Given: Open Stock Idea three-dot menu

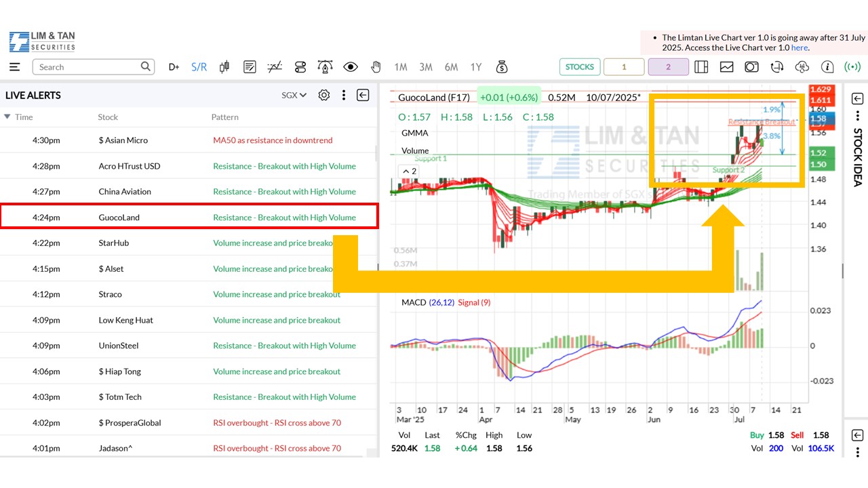Looking at the screenshot, I should [x=857, y=117].
